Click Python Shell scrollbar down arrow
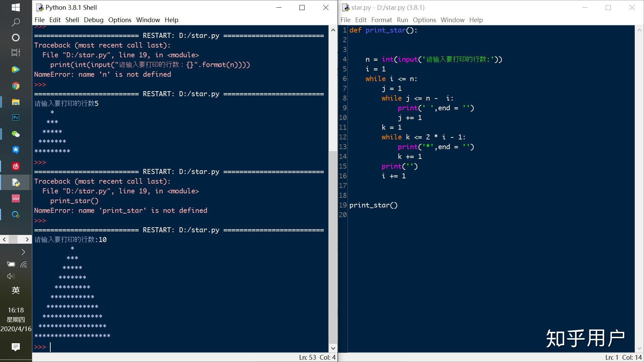The image size is (644, 362). pos(333,348)
